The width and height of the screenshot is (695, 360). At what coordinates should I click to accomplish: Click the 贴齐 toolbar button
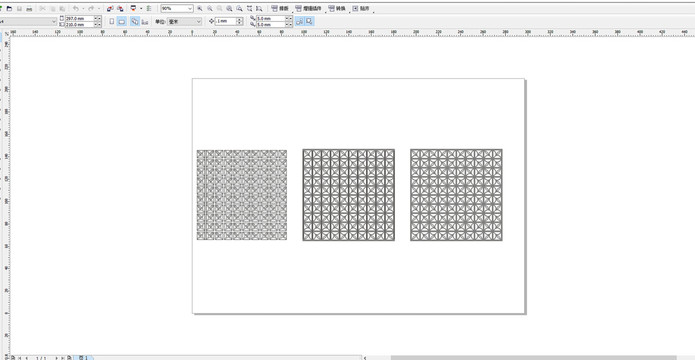click(x=361, y=8)
